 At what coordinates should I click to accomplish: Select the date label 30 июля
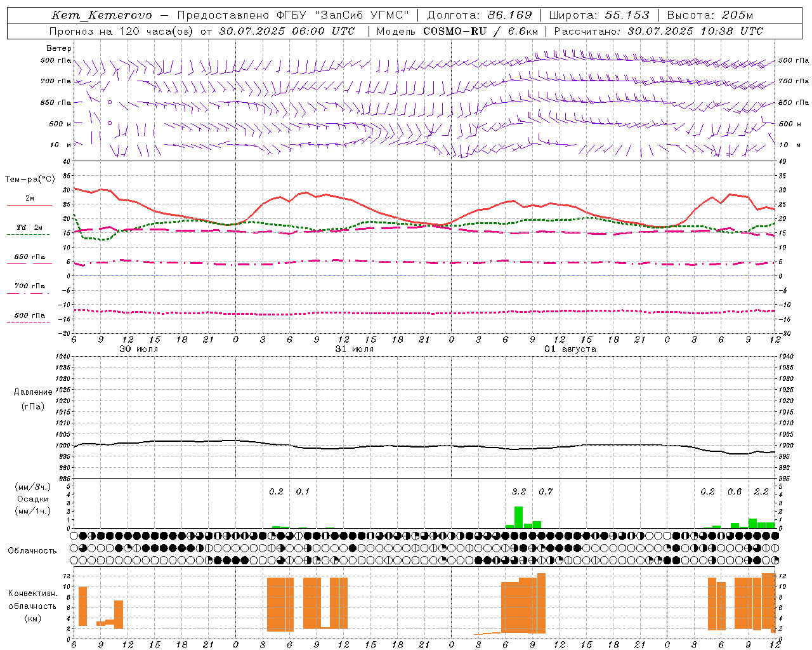(138, 349)
